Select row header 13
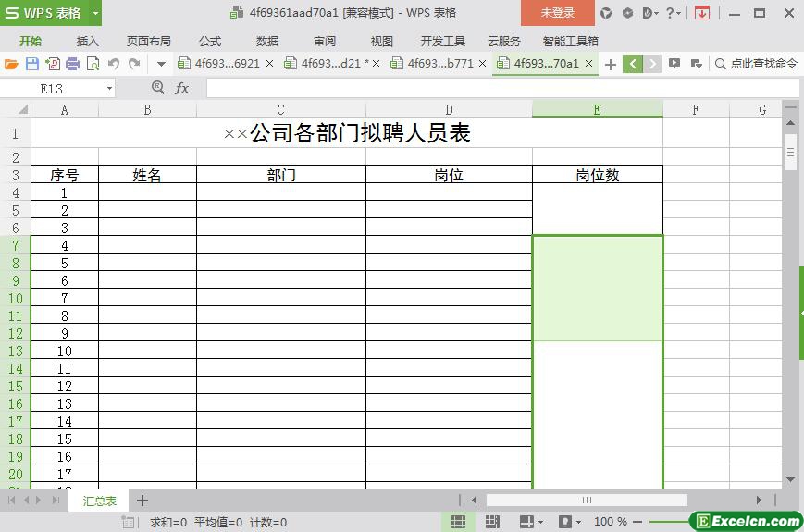This screenshot has height=532, width=804. click(16, 351)
